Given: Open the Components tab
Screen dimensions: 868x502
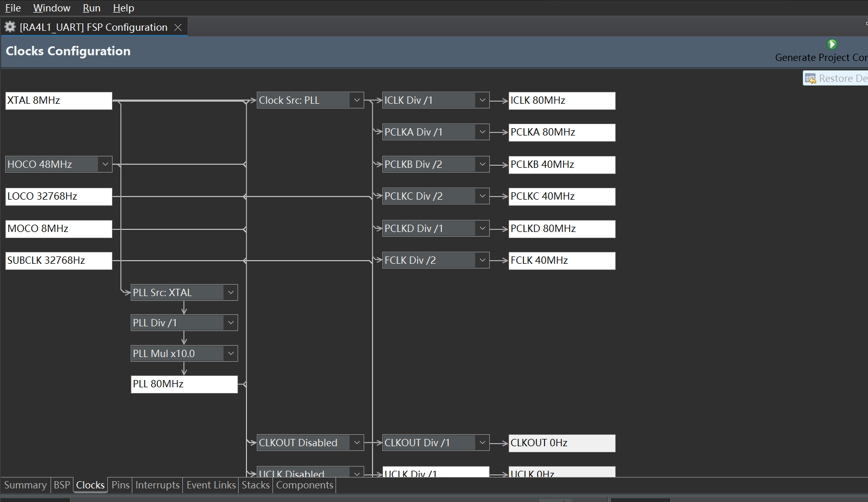Looking at the screenshot, I should (304, 485).
